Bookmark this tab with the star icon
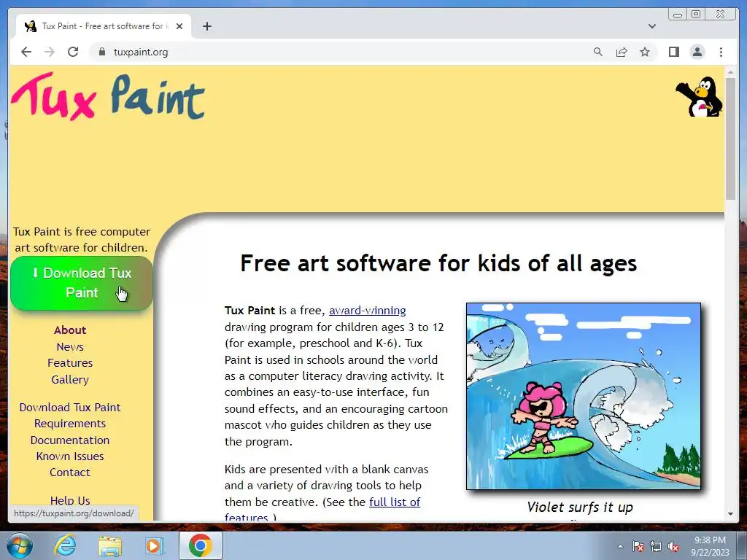 (645, 52)
